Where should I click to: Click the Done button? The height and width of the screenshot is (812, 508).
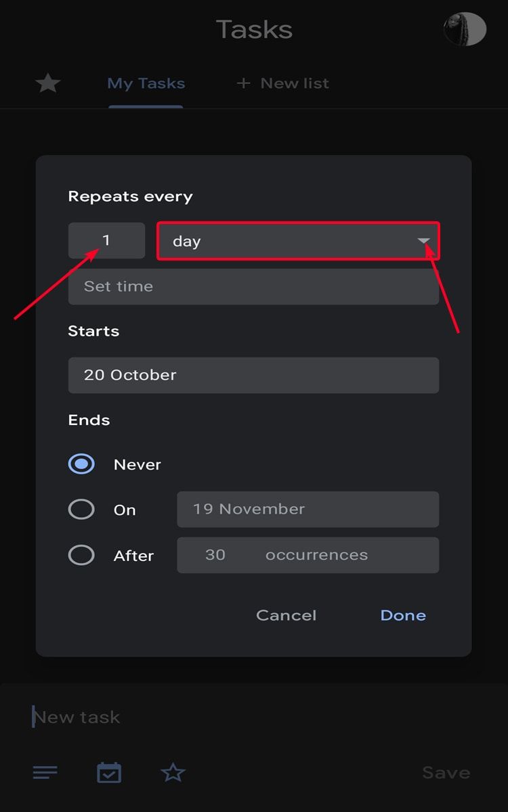[402, 615]
